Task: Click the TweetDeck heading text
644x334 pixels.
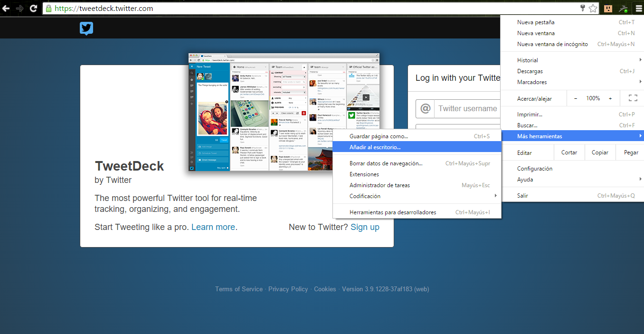Action: (129, 166)
